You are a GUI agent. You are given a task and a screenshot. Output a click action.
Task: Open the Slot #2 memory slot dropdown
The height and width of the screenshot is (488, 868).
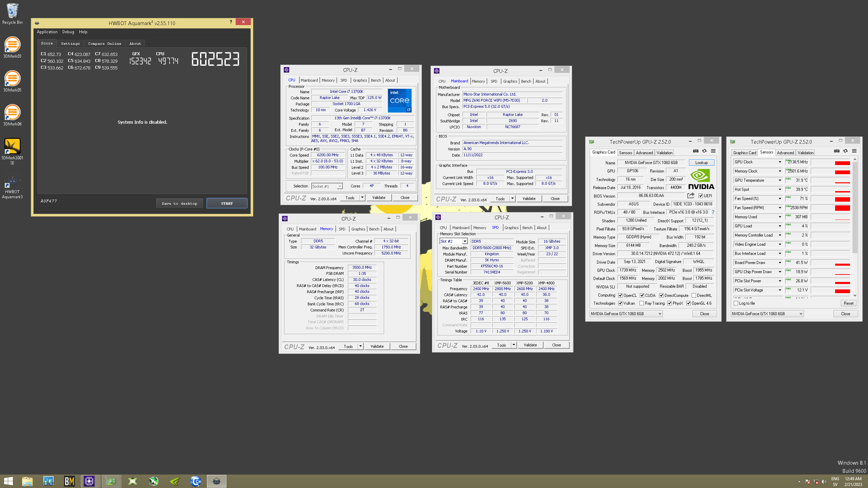point(454,241)
